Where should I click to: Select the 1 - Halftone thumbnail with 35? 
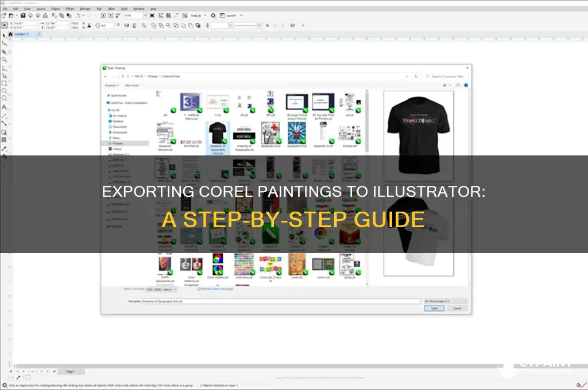191,106
